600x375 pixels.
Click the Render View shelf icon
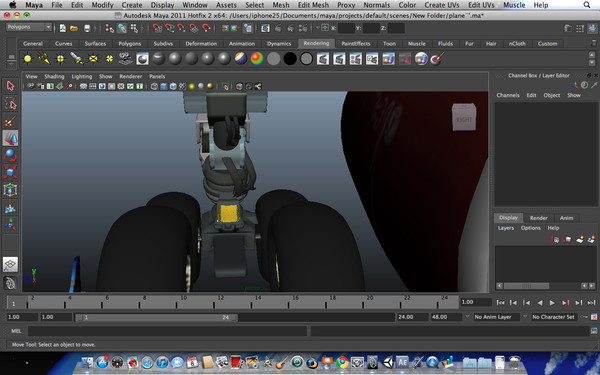(323, 59)
